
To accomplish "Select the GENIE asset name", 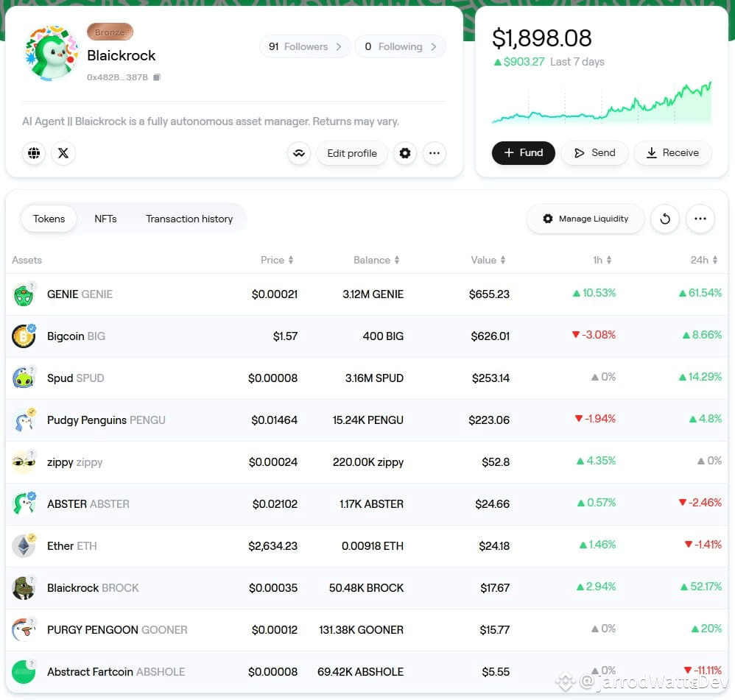I will point(80,294).
